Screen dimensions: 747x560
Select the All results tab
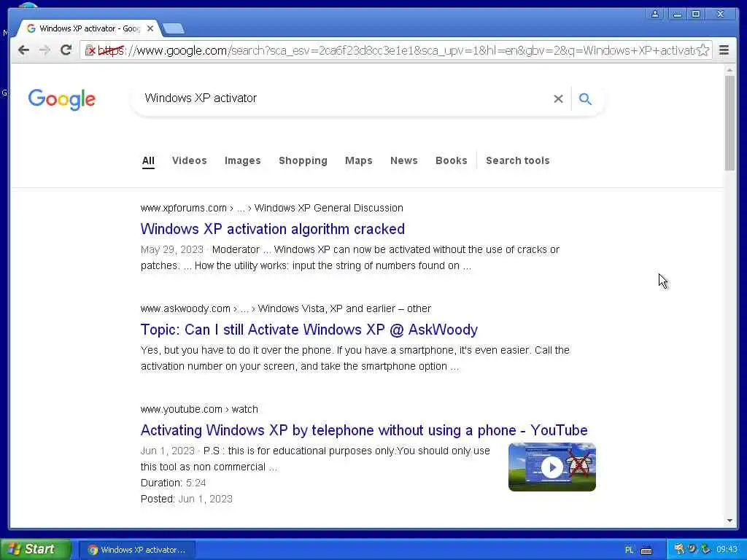(x=148, y=160)
